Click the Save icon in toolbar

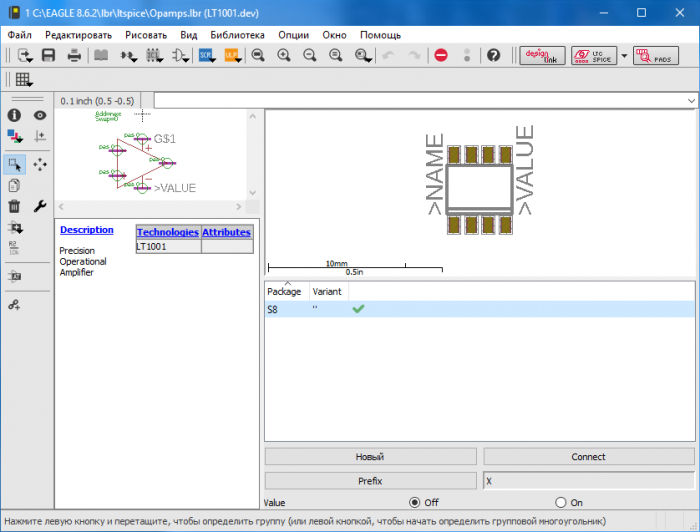[x=48, y=56]
